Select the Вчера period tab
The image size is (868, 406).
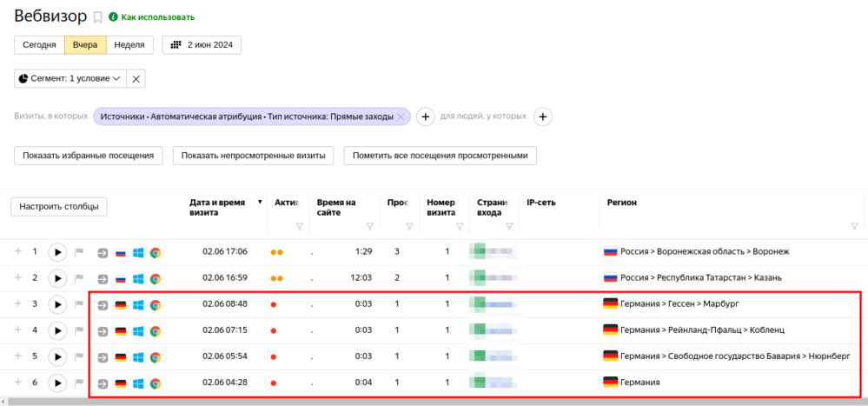pyautogui.click(x=85, y=45)
